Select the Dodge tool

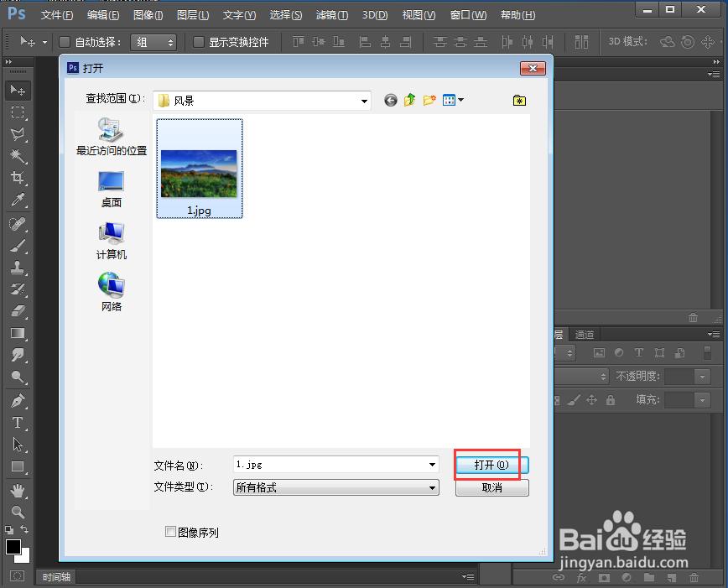click(x=18, y=377)
